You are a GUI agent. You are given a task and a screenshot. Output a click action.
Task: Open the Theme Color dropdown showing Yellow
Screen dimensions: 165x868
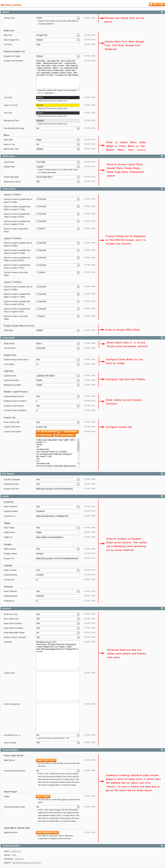click(58, 18)
